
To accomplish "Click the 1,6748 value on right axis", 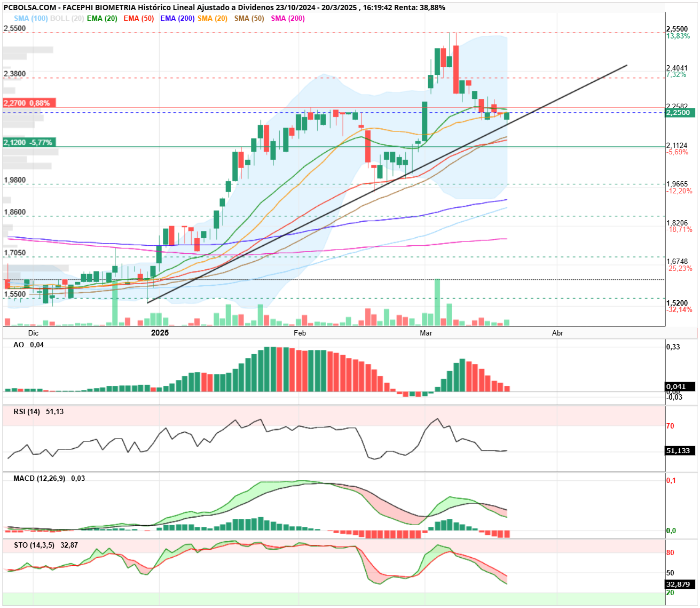I will (x=677, y=261).
